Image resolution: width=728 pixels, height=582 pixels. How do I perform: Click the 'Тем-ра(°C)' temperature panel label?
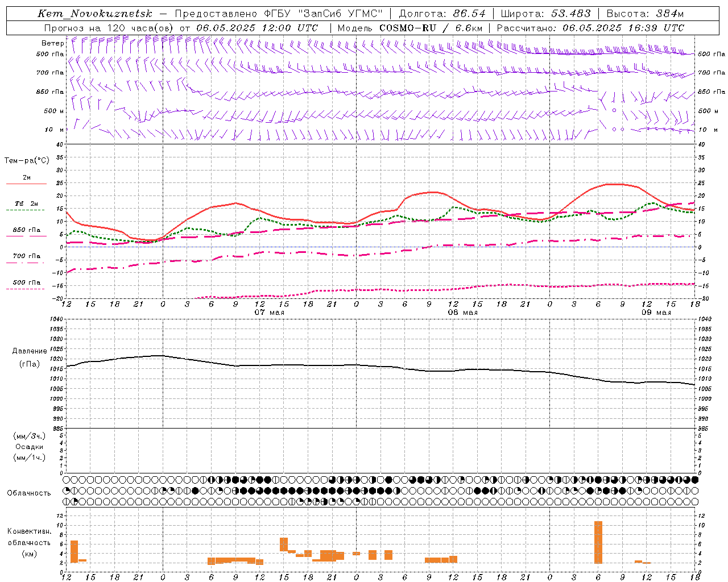(27, 161)
